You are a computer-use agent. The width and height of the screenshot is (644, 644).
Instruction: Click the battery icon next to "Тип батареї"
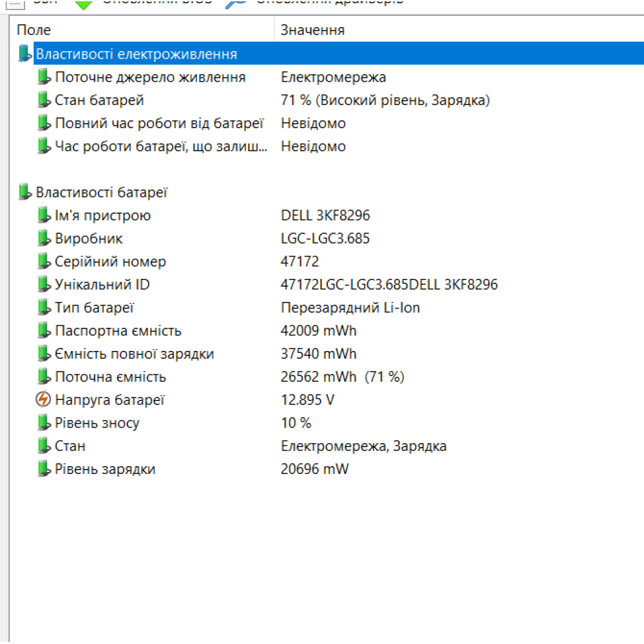tap(43, 308)
